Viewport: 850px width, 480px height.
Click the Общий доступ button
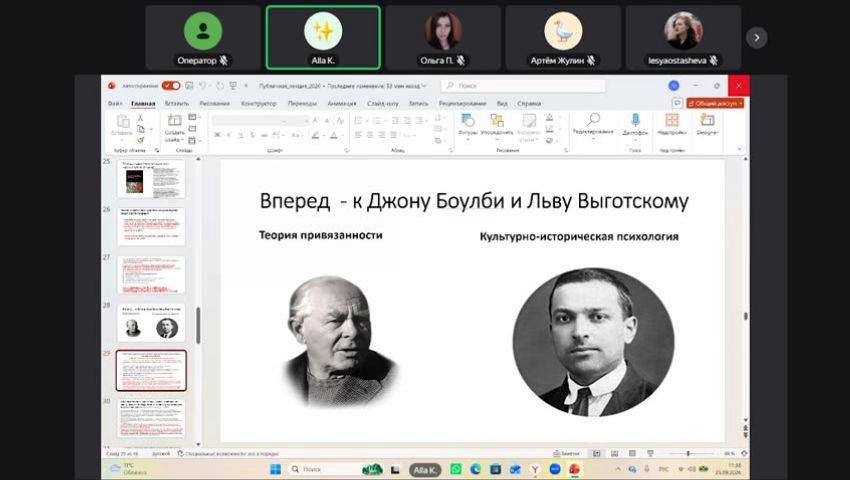(715, 103)
